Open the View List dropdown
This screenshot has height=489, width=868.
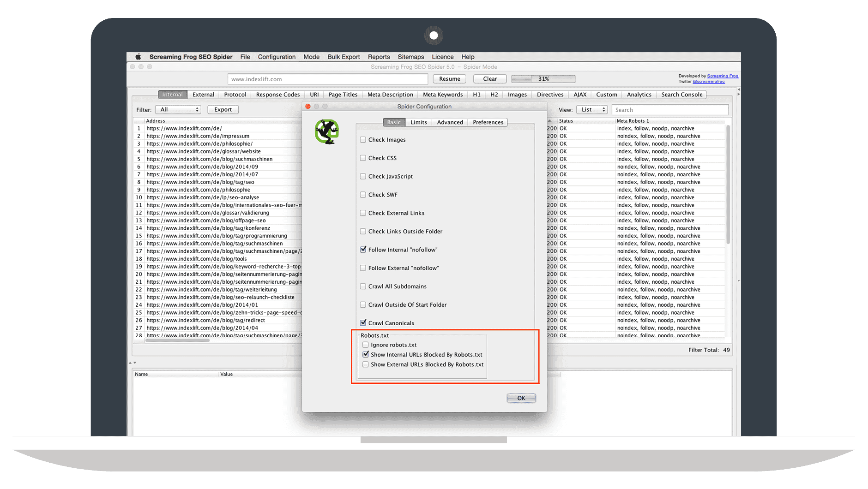click(592, 110)
